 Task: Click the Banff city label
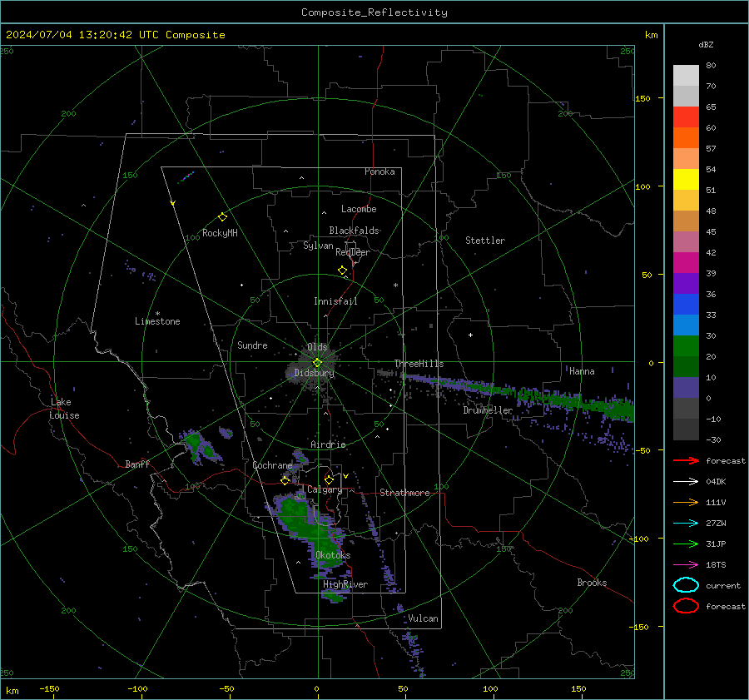click(x=137, y=464)
